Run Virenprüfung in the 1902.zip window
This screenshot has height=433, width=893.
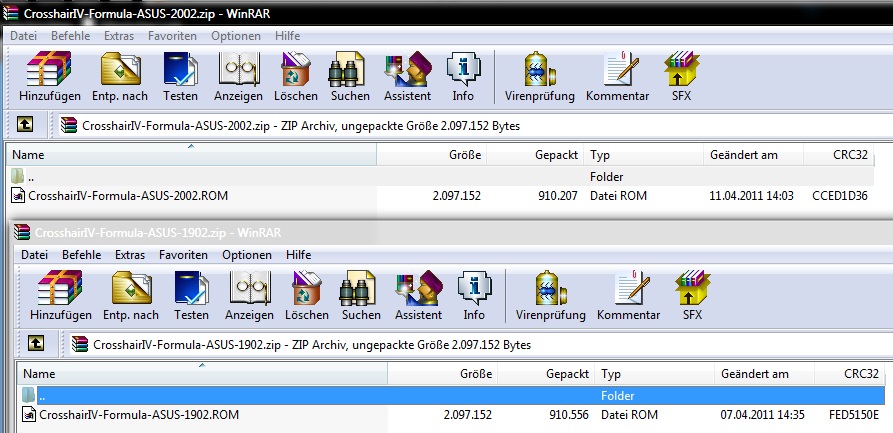coord(550,287)
